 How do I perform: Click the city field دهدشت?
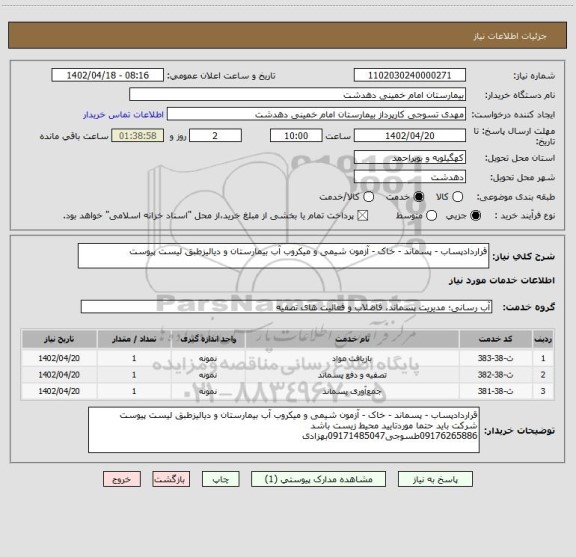pos(410,177)
